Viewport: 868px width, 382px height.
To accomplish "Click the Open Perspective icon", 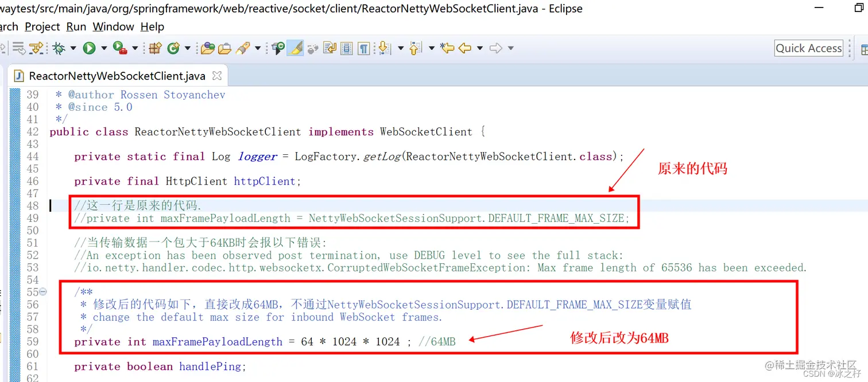I will point(864,49).
